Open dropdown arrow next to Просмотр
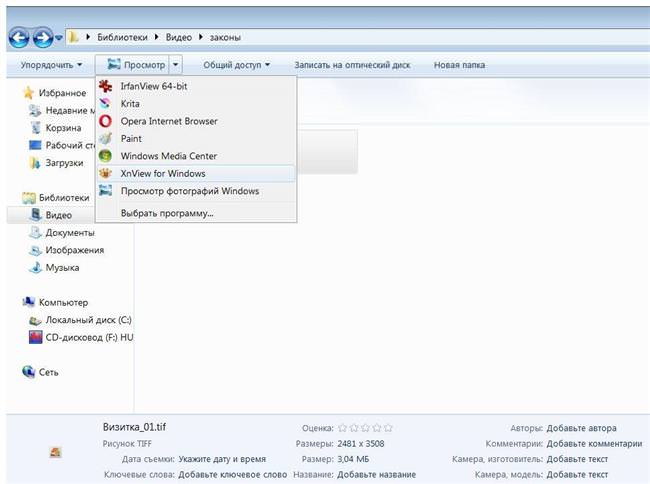The width and height of the screenshot is (650, 484). coord(176,65)
